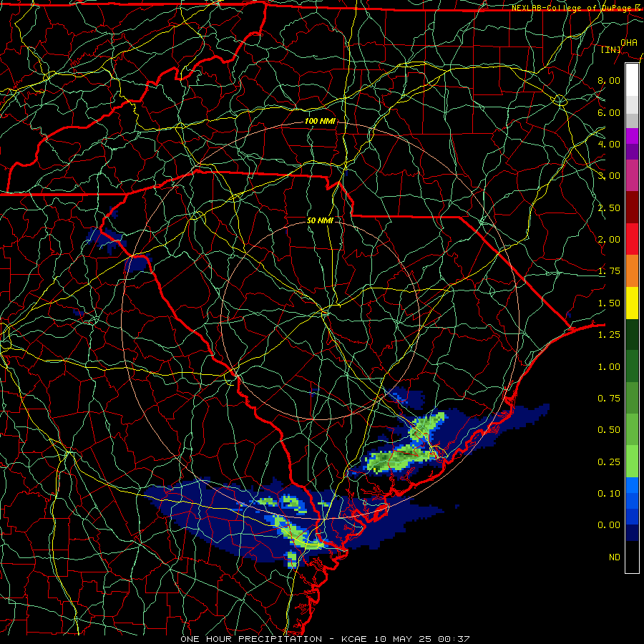Image resolution: width=644 pixels, height=644 pixels.
Task: Click the 2.50 legend value
Action: [609, 208]
